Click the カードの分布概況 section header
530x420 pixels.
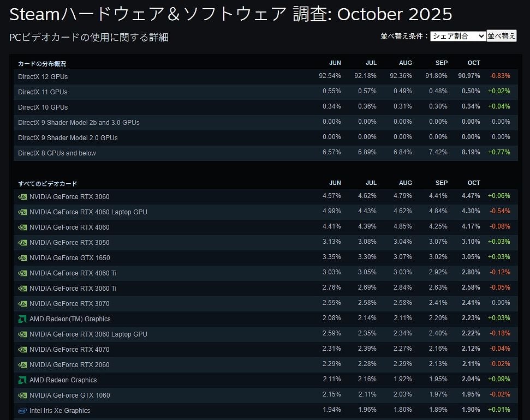[42, 64]
